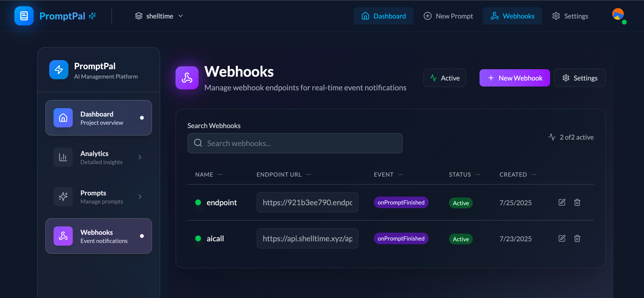This screenshot has width=644, height=298.
Task: Select the endpoint webhook name
Action: coord(221,202)
